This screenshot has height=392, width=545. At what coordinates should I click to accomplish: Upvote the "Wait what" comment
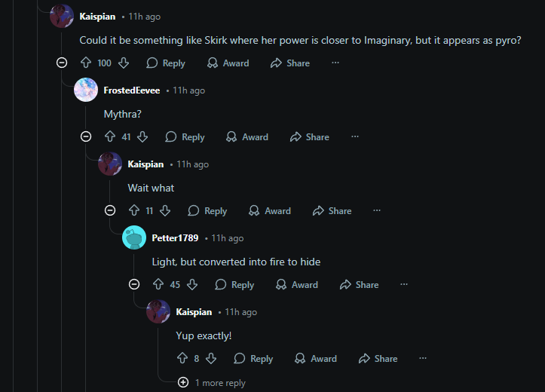pos(134,211)
